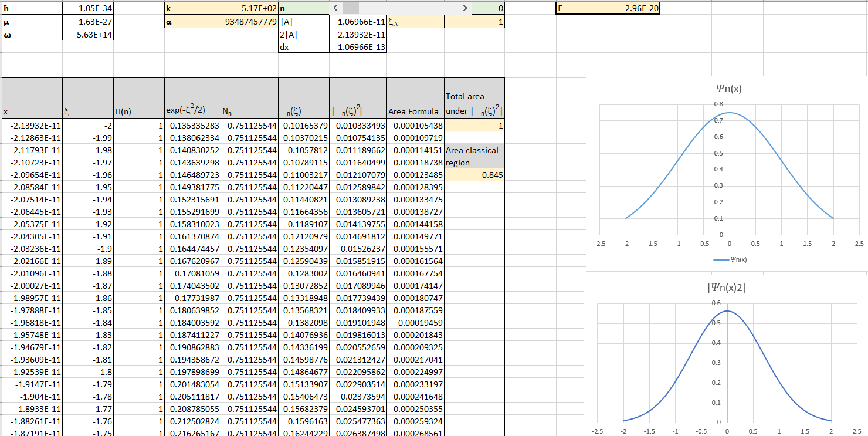Select the Area Formula header cell
The height and width of the screenshot is (436, 868).
(416, 98)
